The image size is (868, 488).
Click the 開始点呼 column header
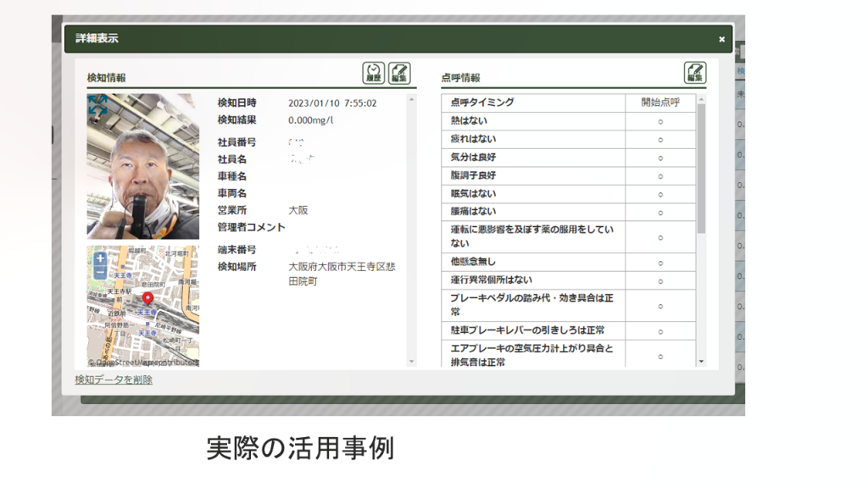[660, 103]
